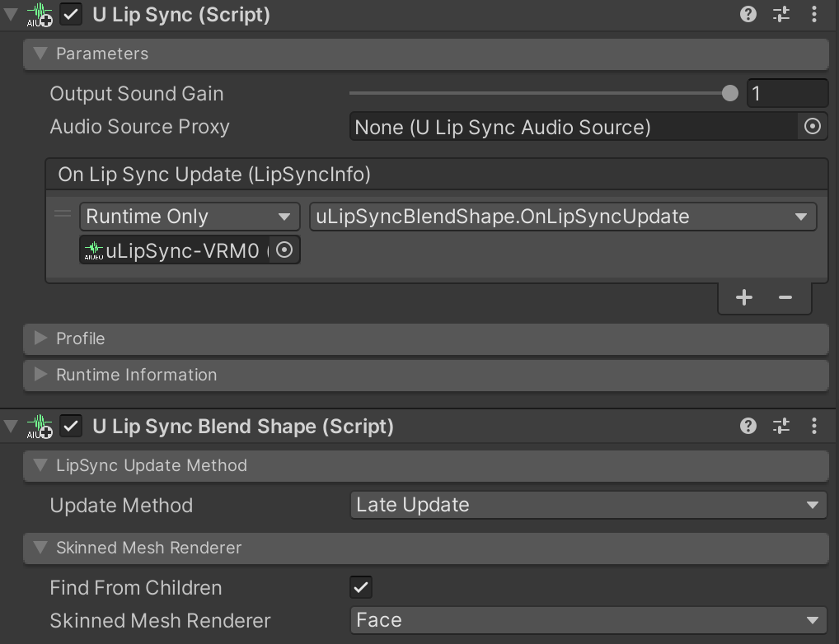Click U Lip Sync Blend Shape script icon
The width and height of the screenshot is (839, 644).
39,427
